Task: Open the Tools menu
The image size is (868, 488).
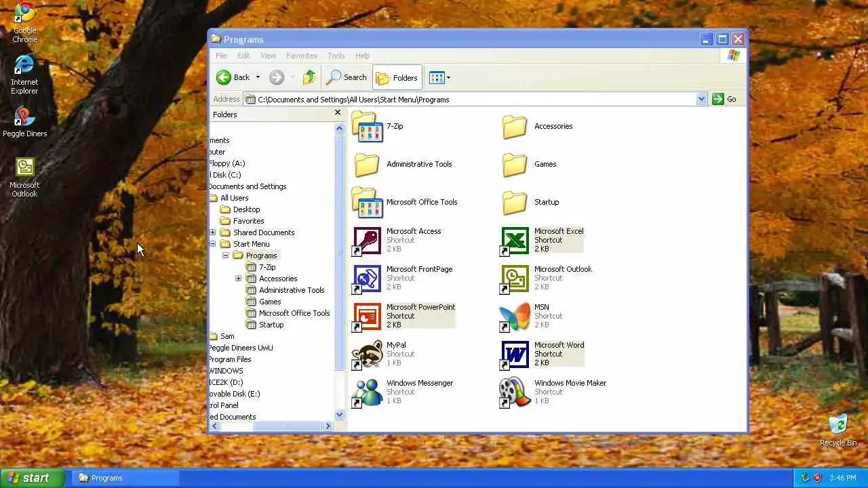Action: coord(336,56)
